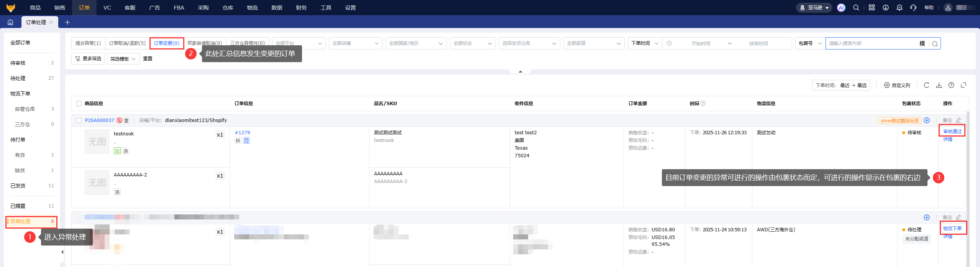Image resolution: width=980 pixels, height=267 pixels.
Task: Click the 重 tag beside P26A600037
Action: tap(126, 120)
